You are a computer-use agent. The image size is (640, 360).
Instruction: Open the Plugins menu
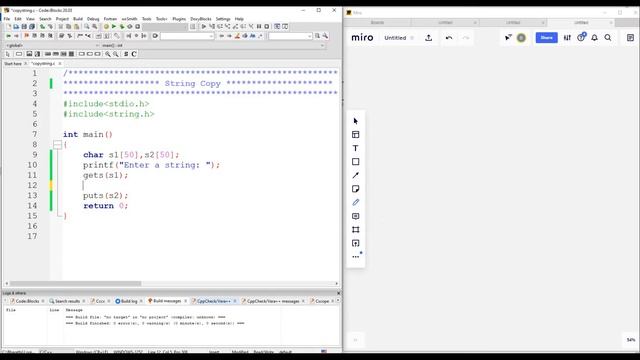pos(179,19)
